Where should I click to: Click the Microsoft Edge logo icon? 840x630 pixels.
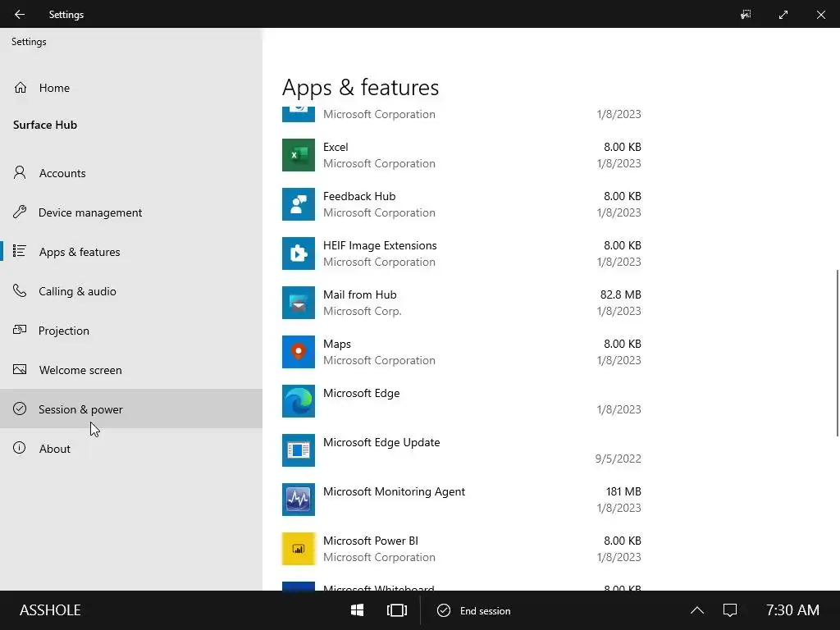[299, 401]
